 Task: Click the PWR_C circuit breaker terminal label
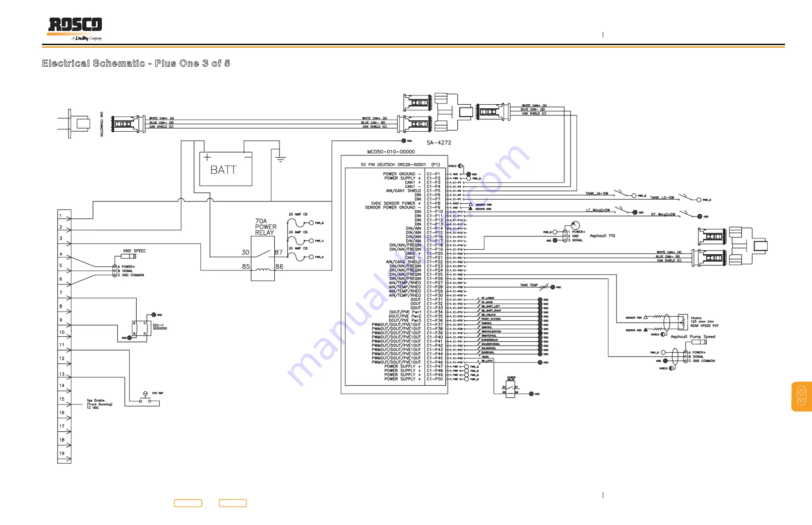click(319, 241)
